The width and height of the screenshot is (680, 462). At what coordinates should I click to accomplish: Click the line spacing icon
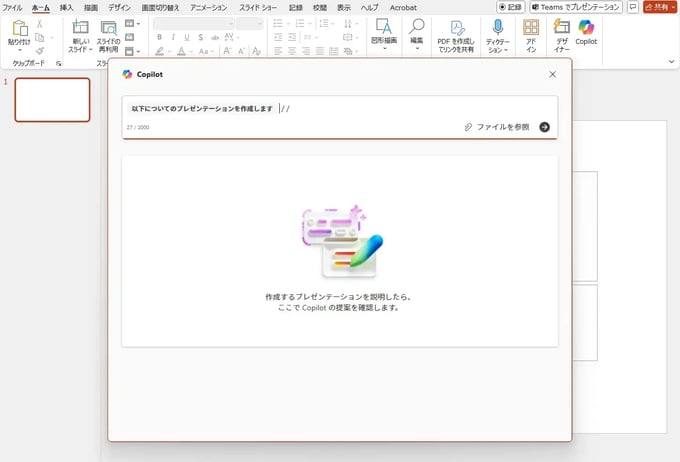click(x=324, y=23)
